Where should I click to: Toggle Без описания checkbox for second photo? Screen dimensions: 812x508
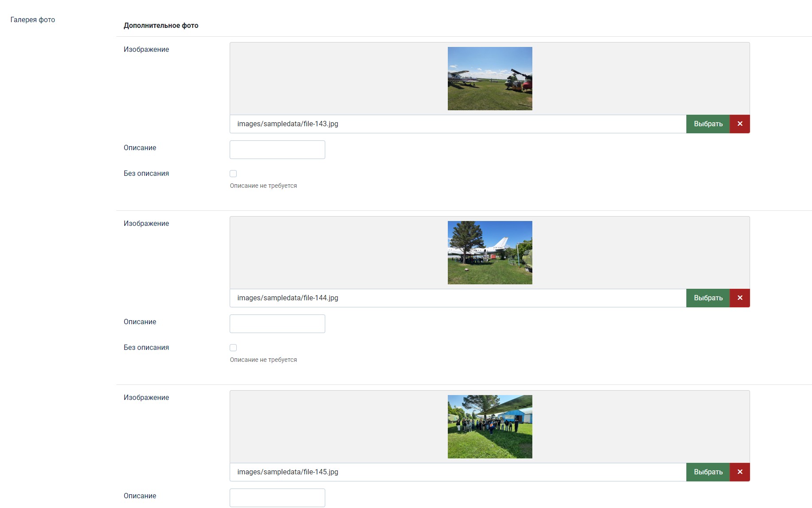(x=233, y=348)
